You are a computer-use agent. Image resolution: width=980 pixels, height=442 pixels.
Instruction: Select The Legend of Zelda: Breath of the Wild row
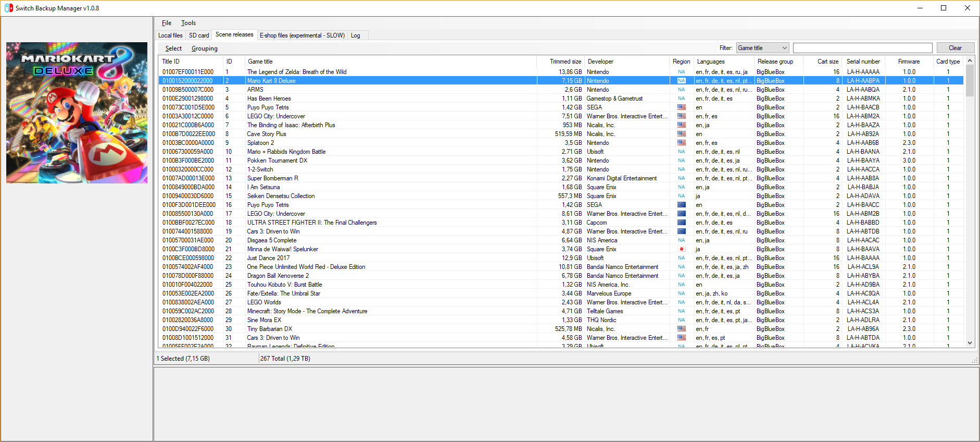[561, 72]
